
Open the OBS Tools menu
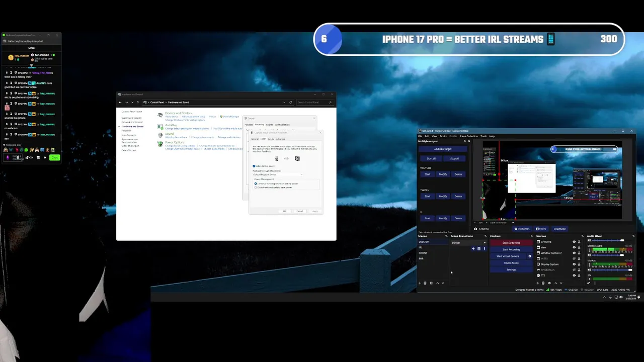click(x=484, y=136)
